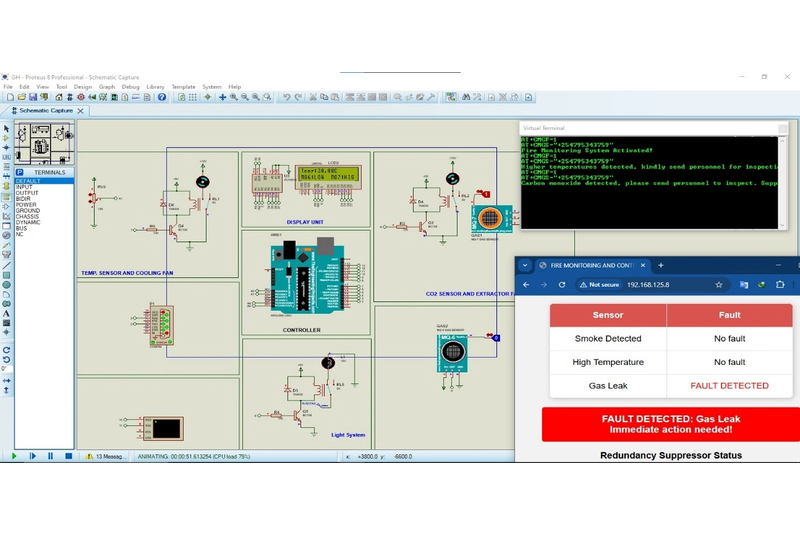Click the Redo arrow icon
The height and width of the screenshot is (535, 800).
pyautogui.click(x=298, y=97)
